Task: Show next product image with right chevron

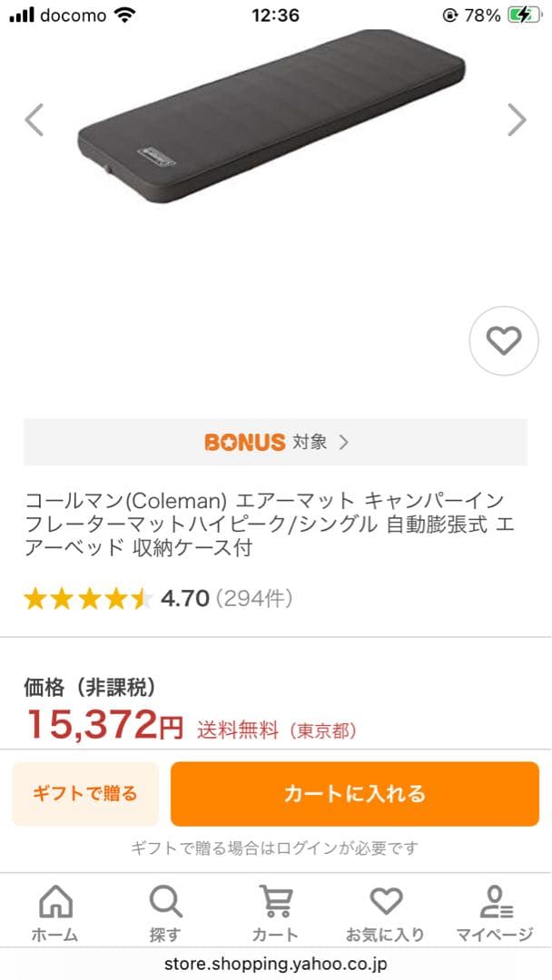Action: click(517, 119)
